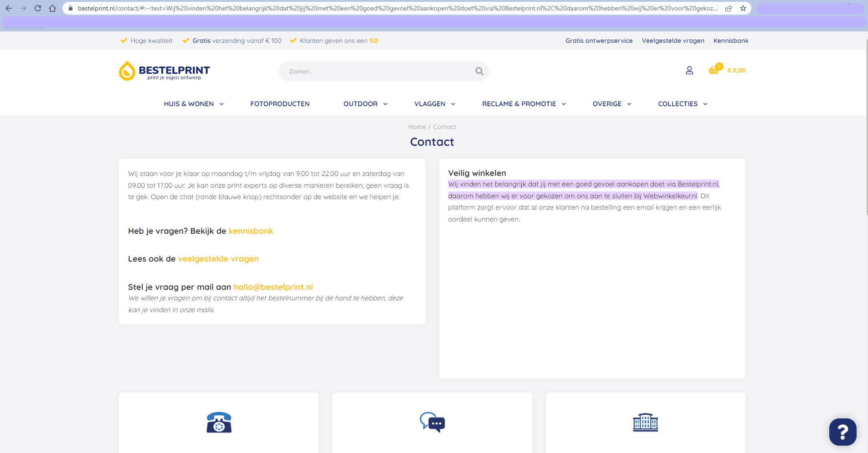Open Gratis ontwerpservice in top bar
The width and height of the screenshot is (868, 453).
(x=599, y=41)
